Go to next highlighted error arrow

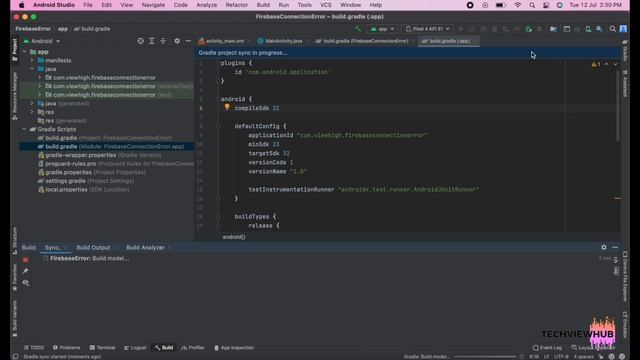coord(616,64)
